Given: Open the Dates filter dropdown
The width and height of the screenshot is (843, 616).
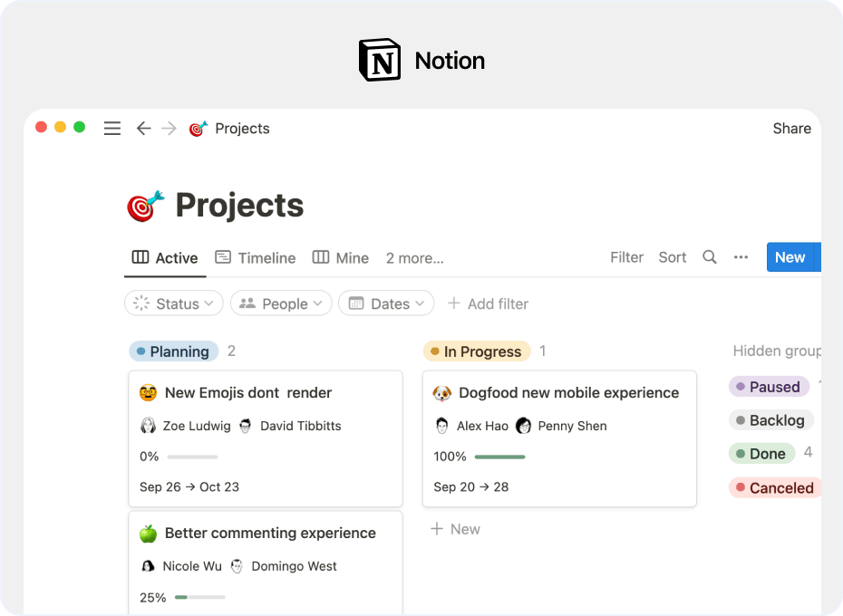Looking at the screenshot, I should [386, 303].
